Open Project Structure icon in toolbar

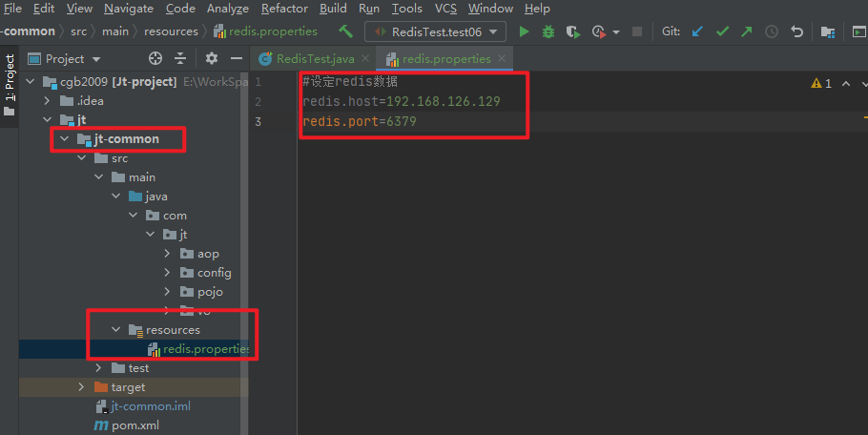[828, 31]
